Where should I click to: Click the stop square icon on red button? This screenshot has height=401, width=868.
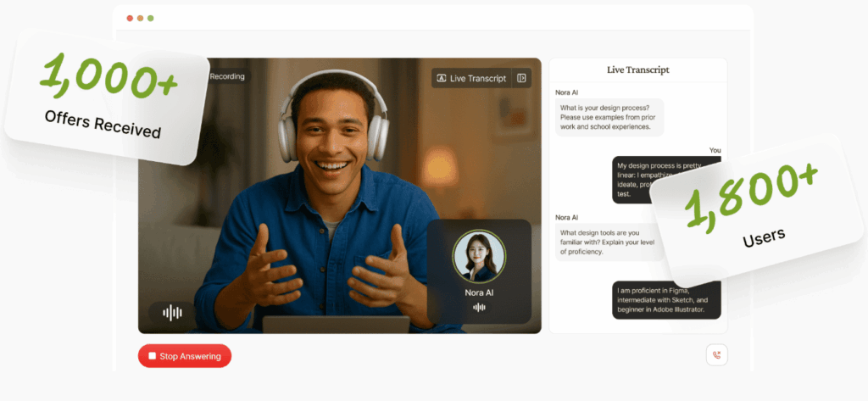[x=152, y=356]
